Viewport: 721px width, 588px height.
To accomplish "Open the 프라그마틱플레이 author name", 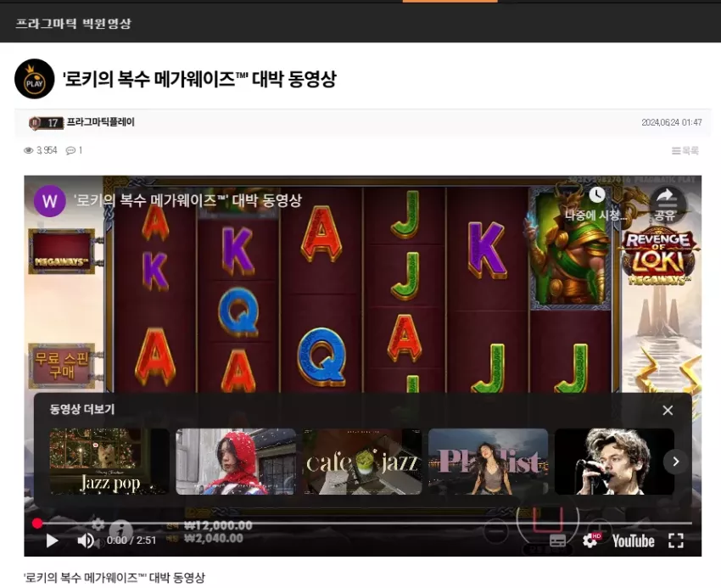I will pos(101,122).
